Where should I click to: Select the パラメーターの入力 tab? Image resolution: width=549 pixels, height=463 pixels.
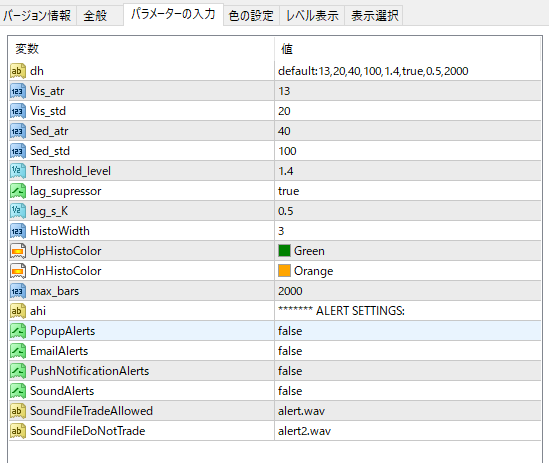173,14
